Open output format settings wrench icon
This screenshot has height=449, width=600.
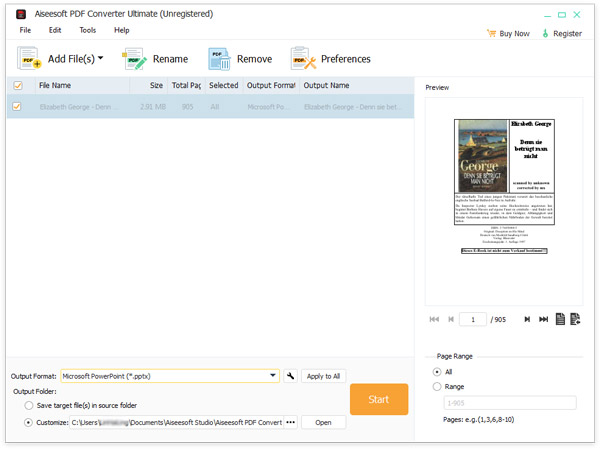tap(290, 376)
